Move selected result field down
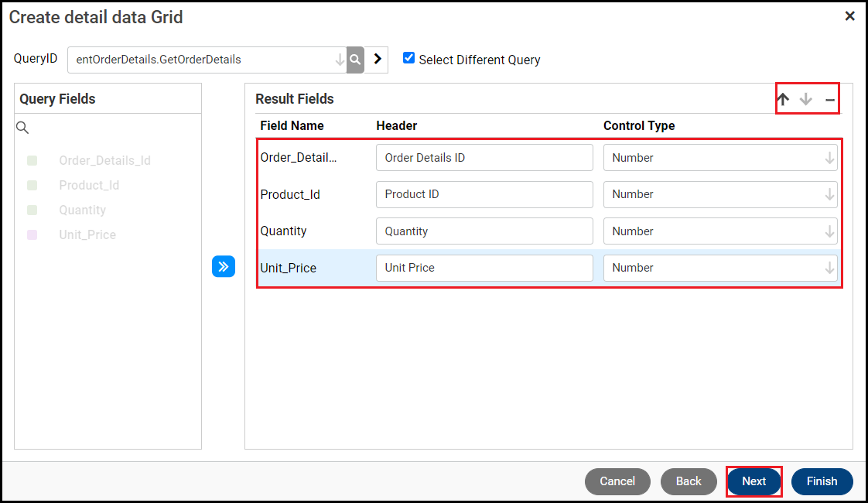This screenshot has width=868, height=503. (806, 99)
